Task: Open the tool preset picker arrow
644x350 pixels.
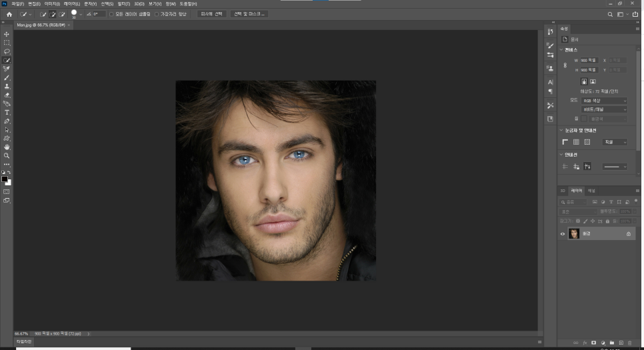Action: 30,15
